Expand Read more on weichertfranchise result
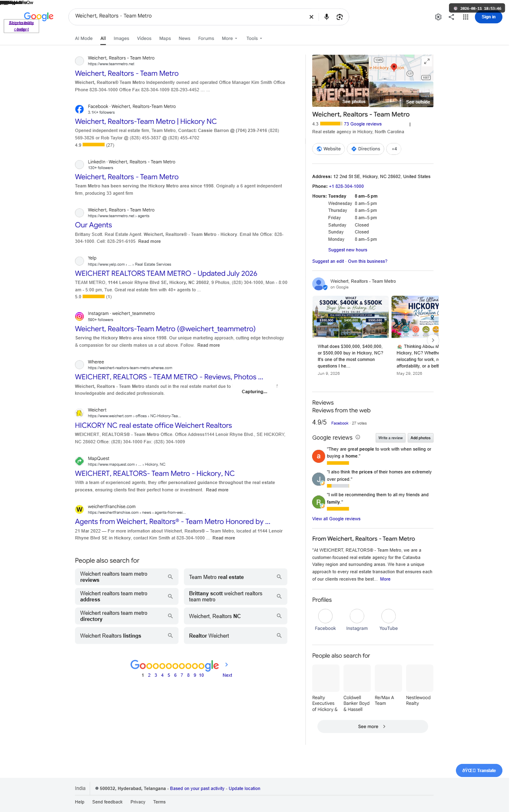Image resolution: width=515 pixels, height=812 pixels. [224, 538]
